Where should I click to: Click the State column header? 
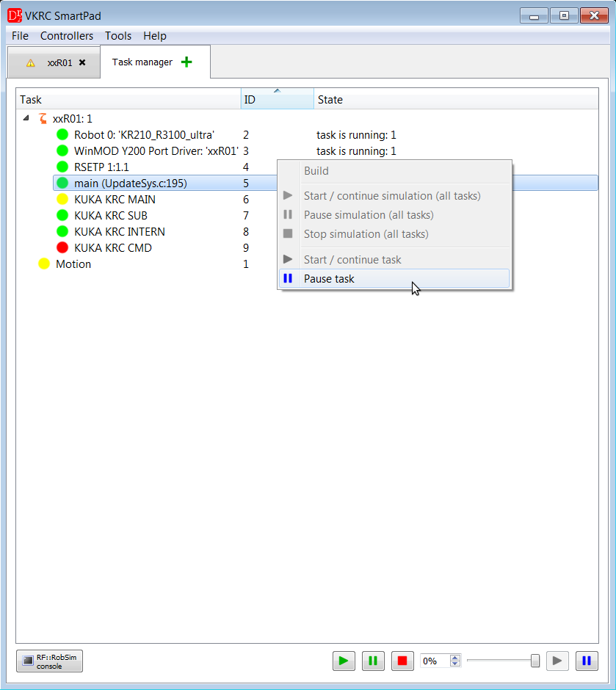click(x=456, y=99)
